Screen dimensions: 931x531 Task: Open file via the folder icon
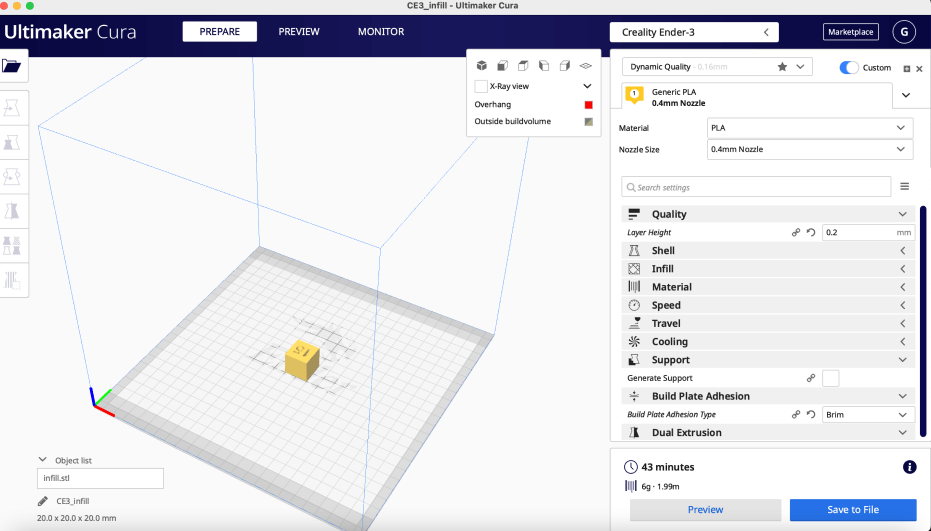(11, 65)
